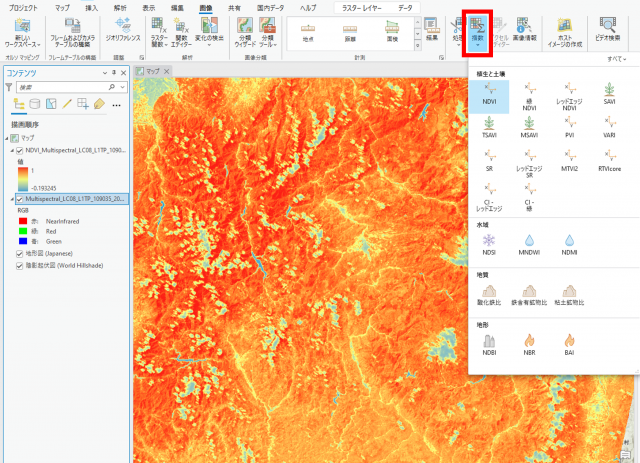Click the red NearInfrared band swatch
Viewport: 640px width, 463px height.
pyautogui.click(x=23, y=221)
